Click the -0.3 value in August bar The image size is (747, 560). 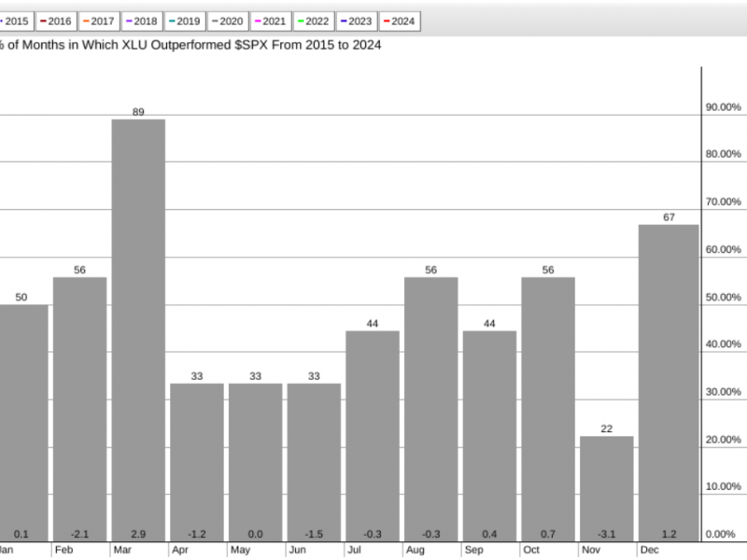431,534
